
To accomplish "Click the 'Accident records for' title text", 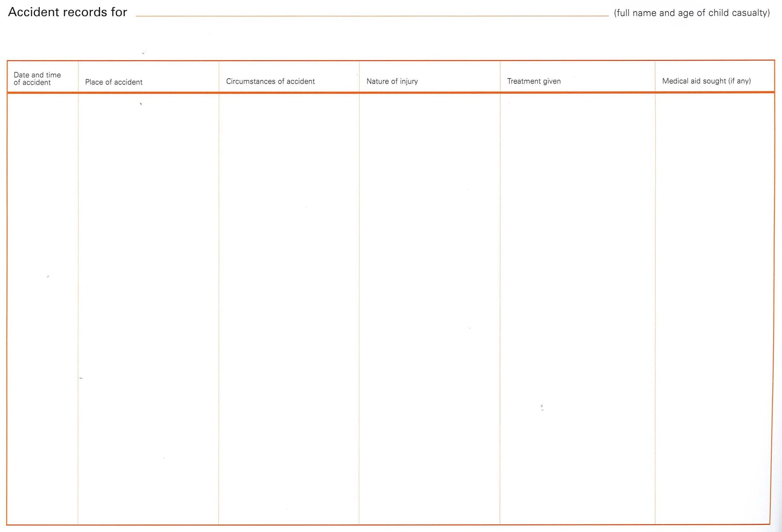I will pos(68,12).
